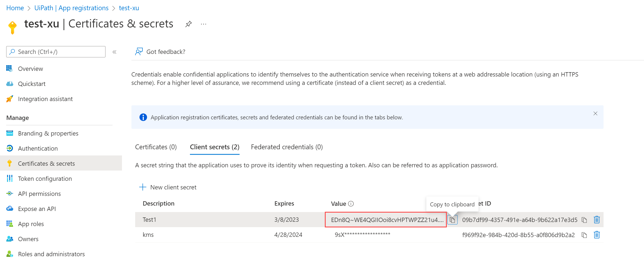Screen dimensions: 644x260
Task: Click expiry date 4/28/2024
Action: (288, 235)
